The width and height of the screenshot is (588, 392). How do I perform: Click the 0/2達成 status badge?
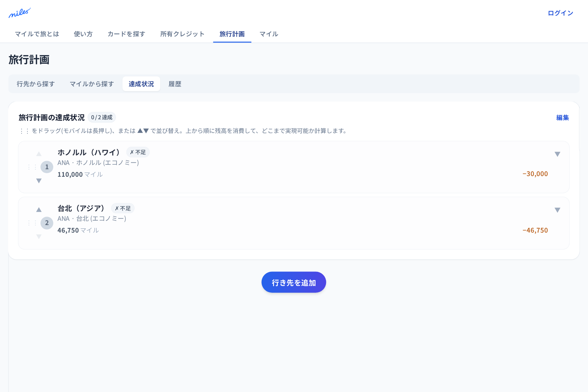click(x=102, y=117)
